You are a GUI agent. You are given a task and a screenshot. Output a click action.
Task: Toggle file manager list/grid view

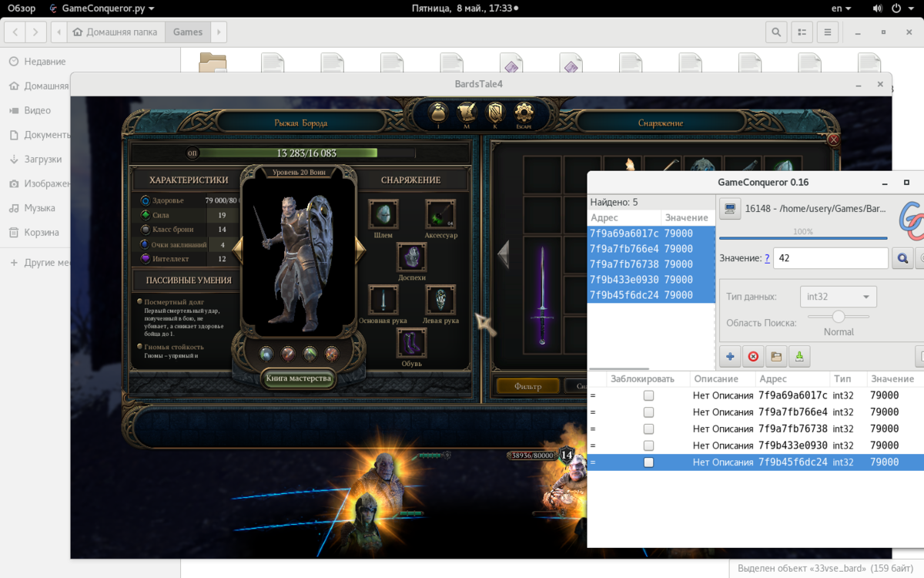802,32
